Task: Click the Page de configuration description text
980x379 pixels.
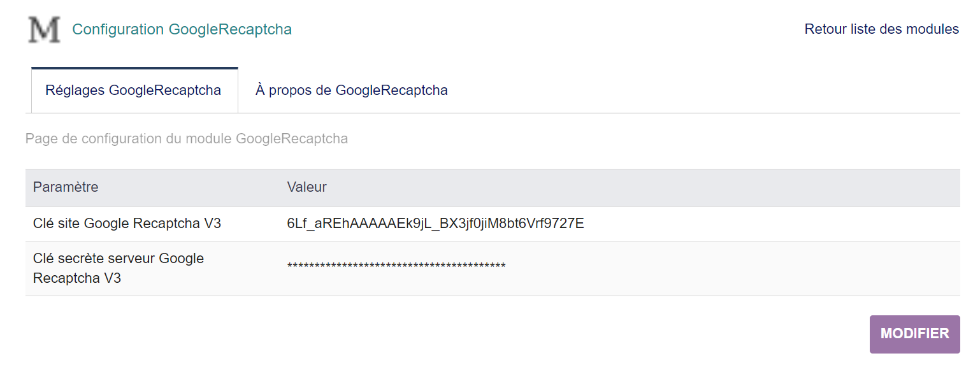Action: click(x=187, y=138)
